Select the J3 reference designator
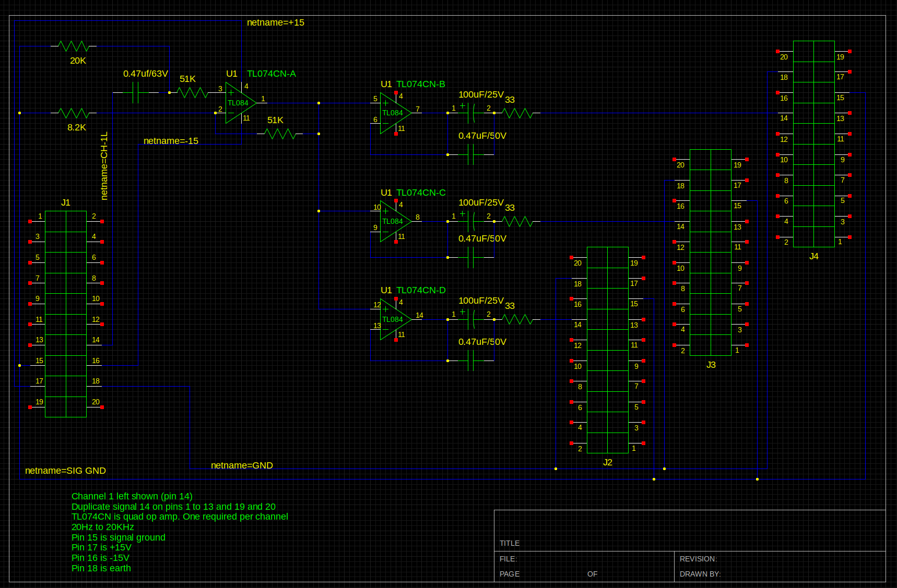 711,365
